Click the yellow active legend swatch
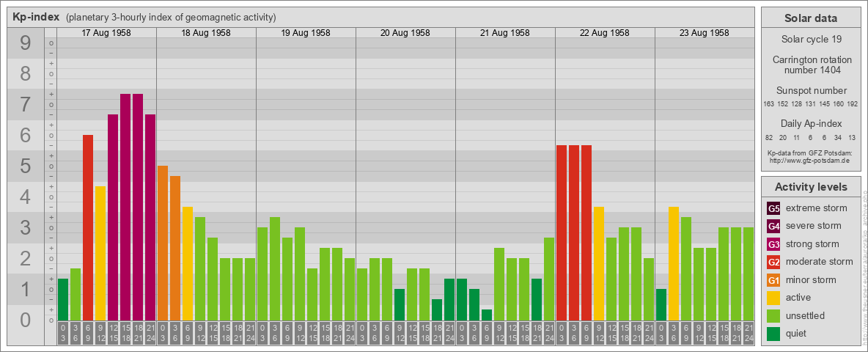868x352 pixels. point(773,298)
